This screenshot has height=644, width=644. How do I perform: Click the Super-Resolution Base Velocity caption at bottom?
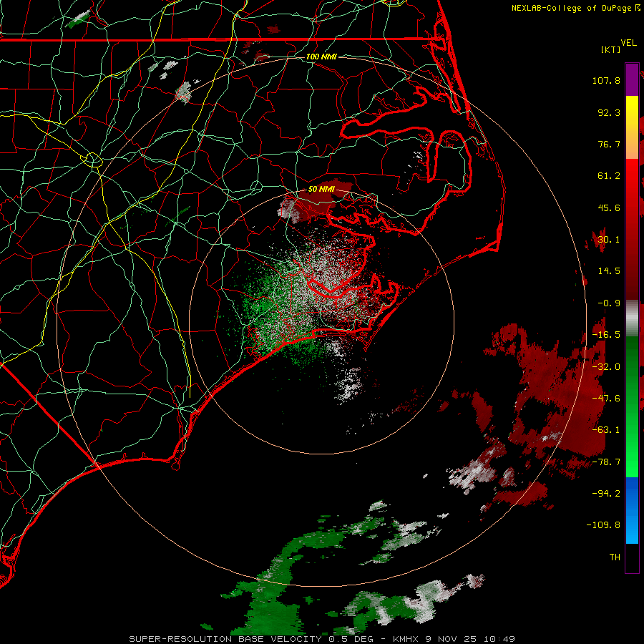(321, 639)
